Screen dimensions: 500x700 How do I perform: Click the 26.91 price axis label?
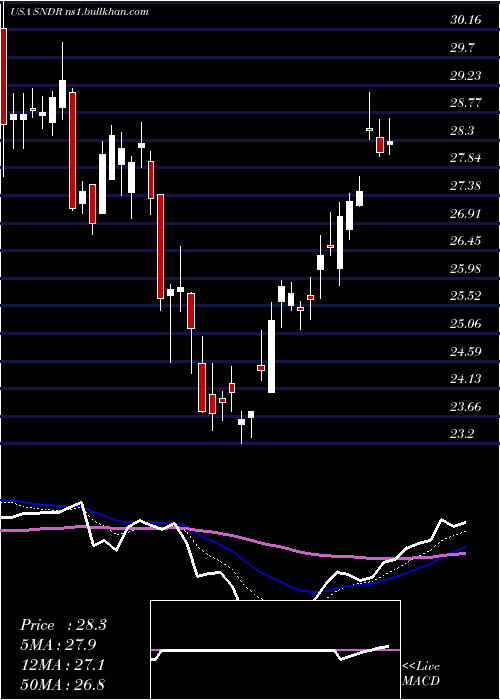tap(466, 213)
